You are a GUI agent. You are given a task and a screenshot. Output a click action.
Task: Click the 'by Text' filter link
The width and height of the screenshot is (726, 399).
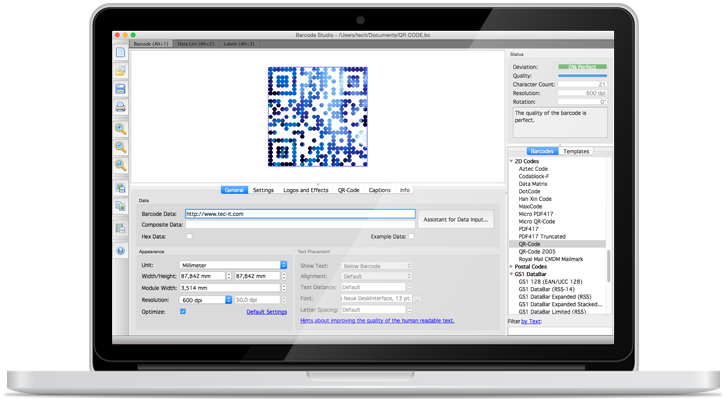[x=531, y=321]
